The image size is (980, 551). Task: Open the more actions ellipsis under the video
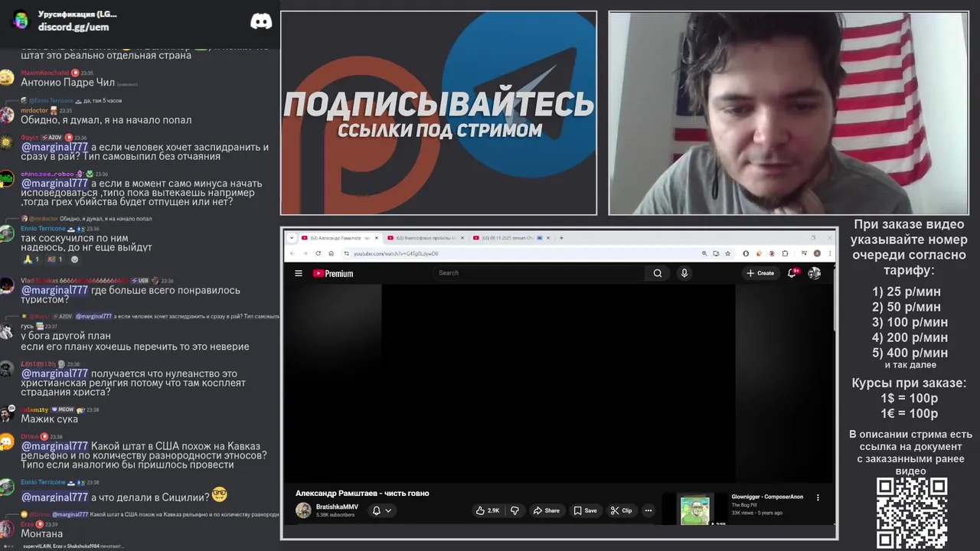coord(648,510)
